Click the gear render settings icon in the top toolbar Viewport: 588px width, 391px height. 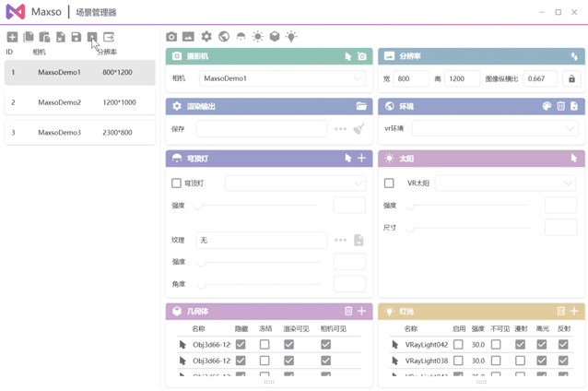point(206,36)
